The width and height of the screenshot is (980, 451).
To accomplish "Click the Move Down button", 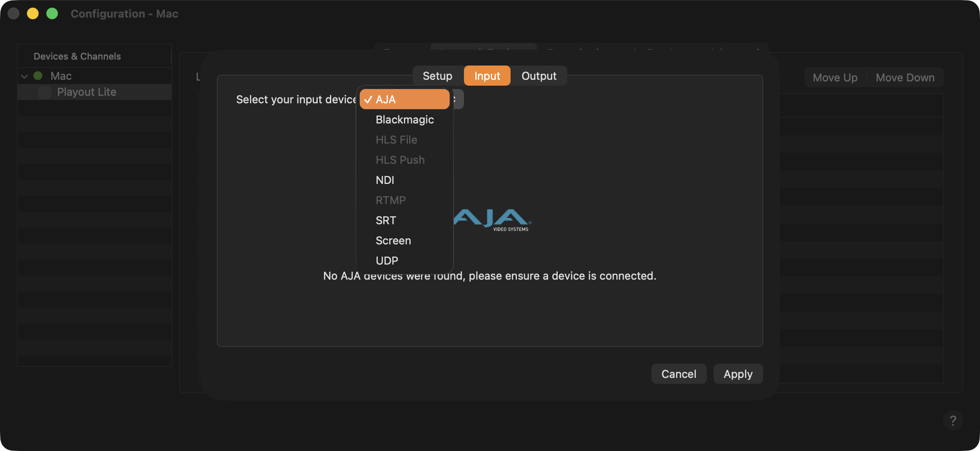I will click(905, 78).
